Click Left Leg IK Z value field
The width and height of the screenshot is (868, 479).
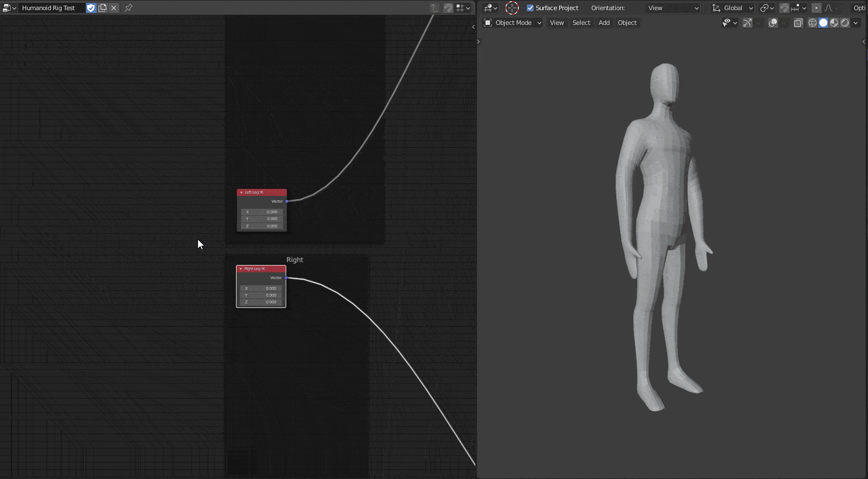point(261,226)
